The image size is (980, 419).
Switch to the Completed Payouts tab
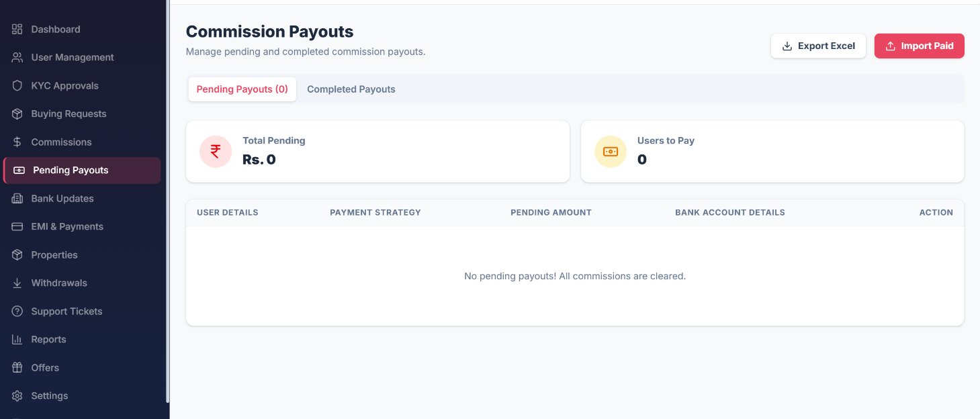(351, 89)
